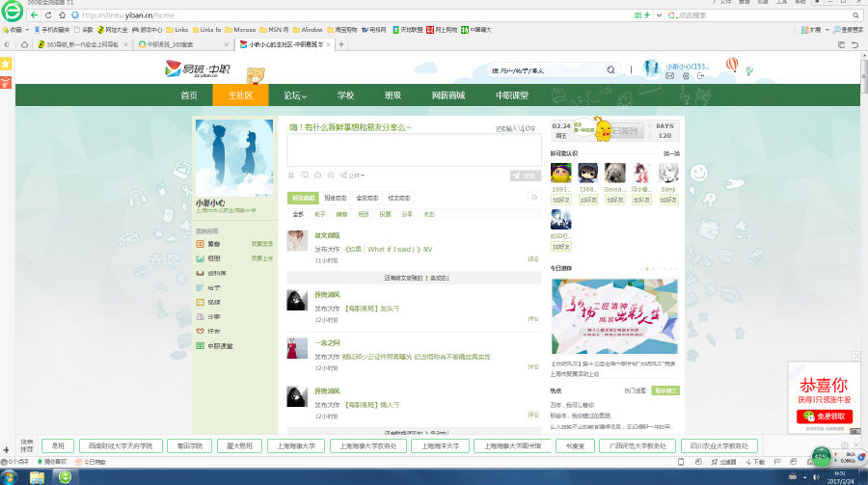The width and height of the screenshot is (868, 485).
Task: Open the 公开 post visibility dropdown
Action: click(356, 175)
